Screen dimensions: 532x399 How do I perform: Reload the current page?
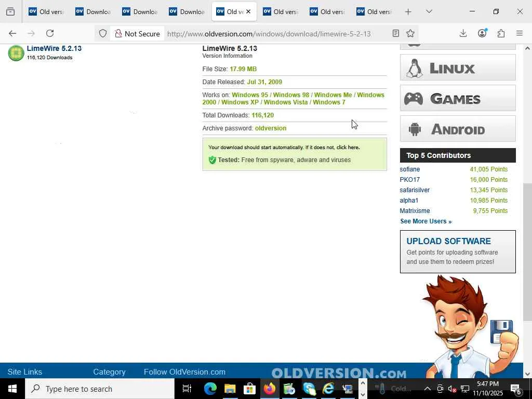(50, 33)
